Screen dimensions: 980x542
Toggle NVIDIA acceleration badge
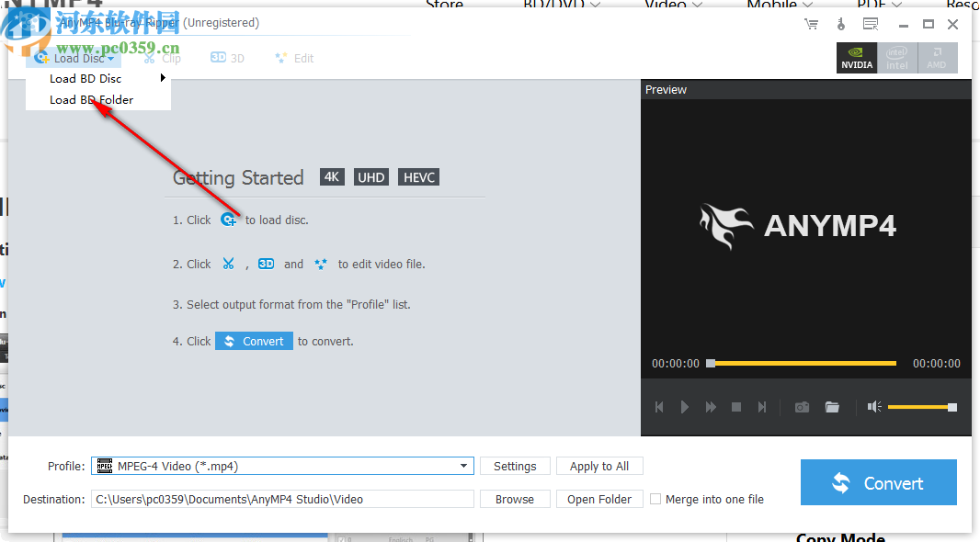[x=857, y=58]
